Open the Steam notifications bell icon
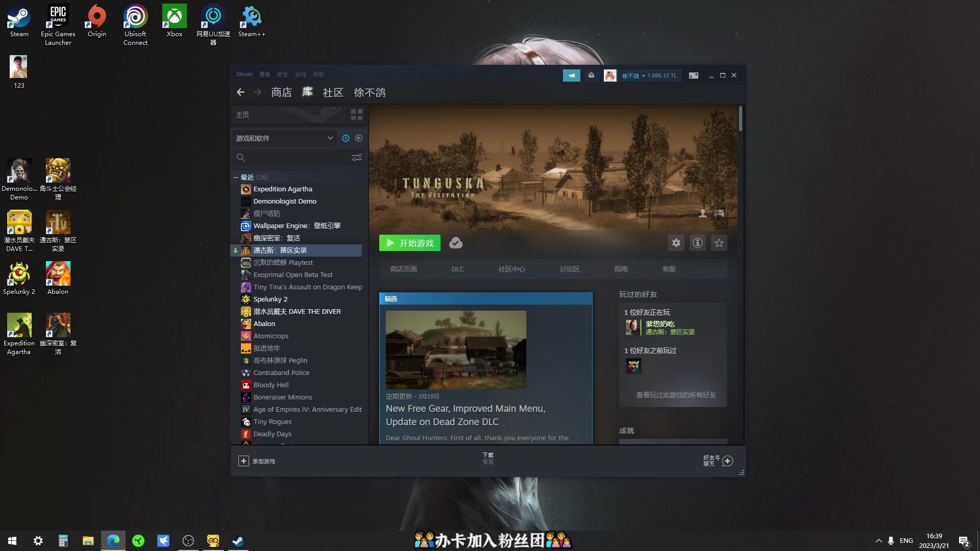The image size is (980, 551). click(591, 76)
